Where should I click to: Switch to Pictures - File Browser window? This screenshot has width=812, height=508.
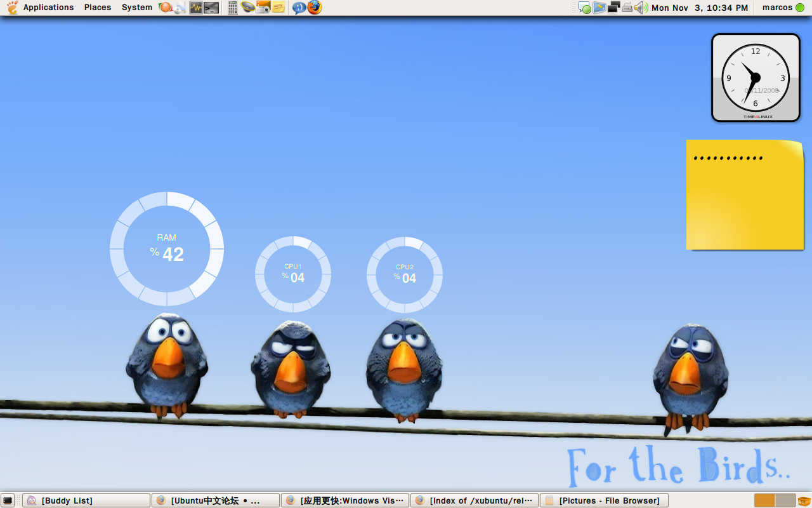click(x=604, y=500)
